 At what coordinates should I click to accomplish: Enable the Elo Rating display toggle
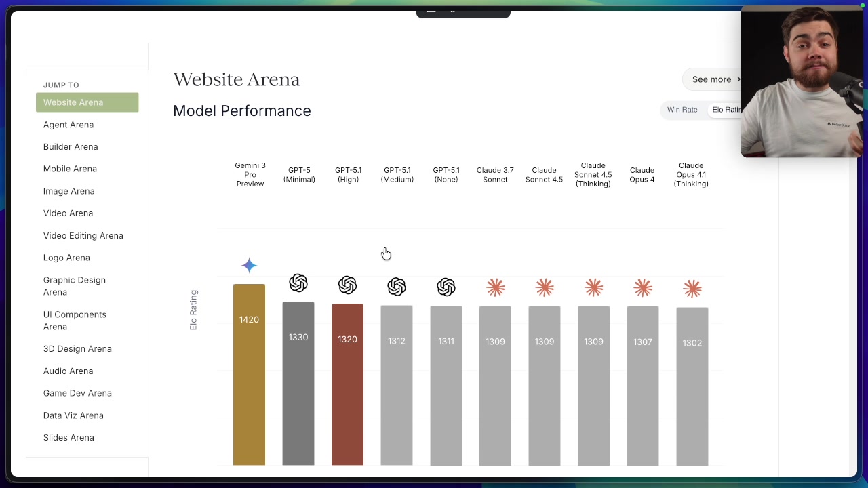click(x=726, y=109)
